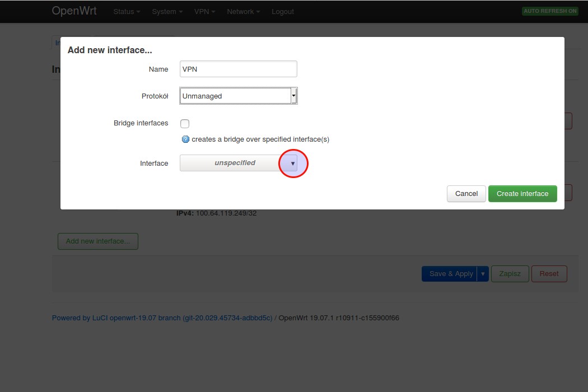The image size is (588, 392).
Task: Open the Network menu
Action: 244,12
